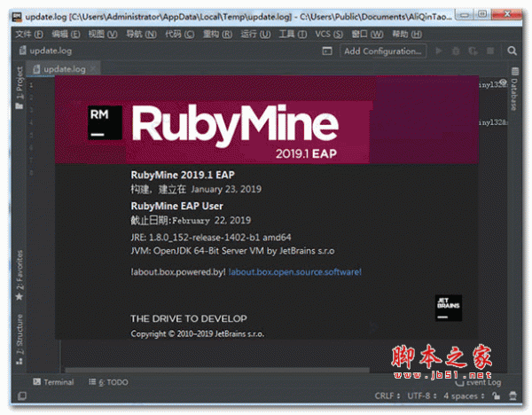Open the VCS (S) menu
Screen dimensions: 532x415
point(329,35)
